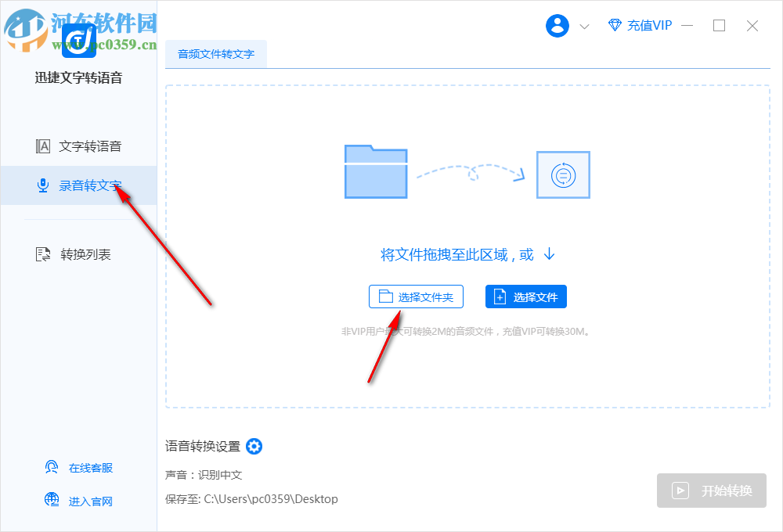Expand the dropdown arrow beside the avatar
The image size is (783, 532).
(x=583, y=25)
